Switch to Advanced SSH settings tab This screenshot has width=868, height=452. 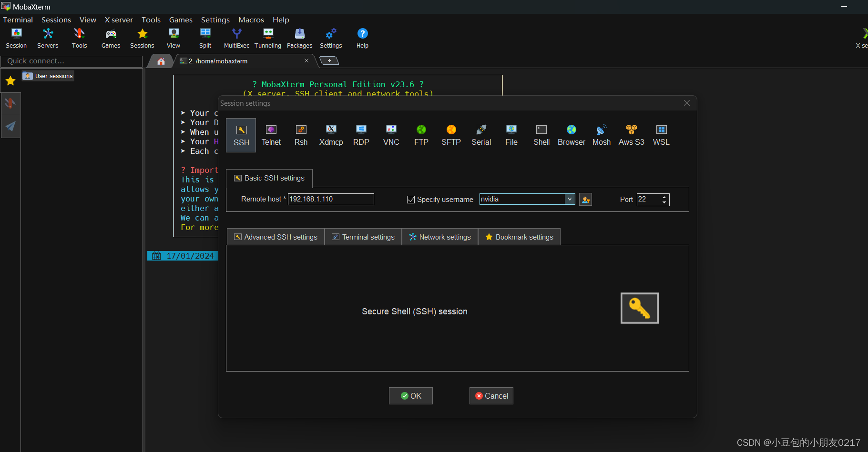pyautogui.click(x=276, y=237)
